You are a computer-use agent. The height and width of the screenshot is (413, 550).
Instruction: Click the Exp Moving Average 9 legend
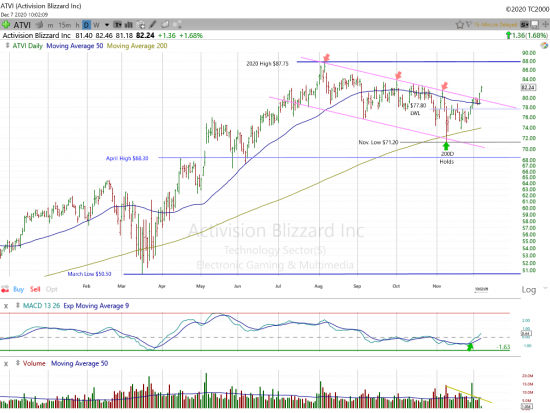coord(96,306)
